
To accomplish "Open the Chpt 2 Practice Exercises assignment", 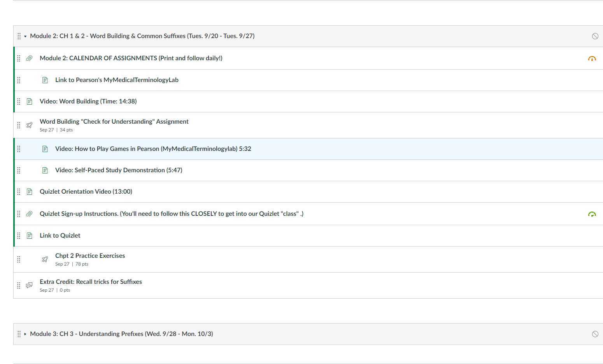I will [x=90, y=255].
